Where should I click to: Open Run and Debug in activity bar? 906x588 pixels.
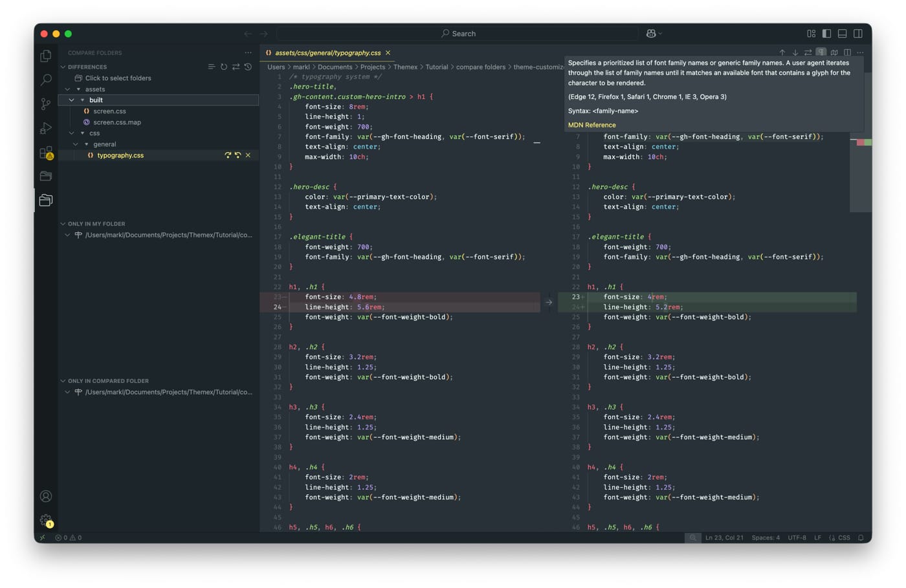click(45, 128)
